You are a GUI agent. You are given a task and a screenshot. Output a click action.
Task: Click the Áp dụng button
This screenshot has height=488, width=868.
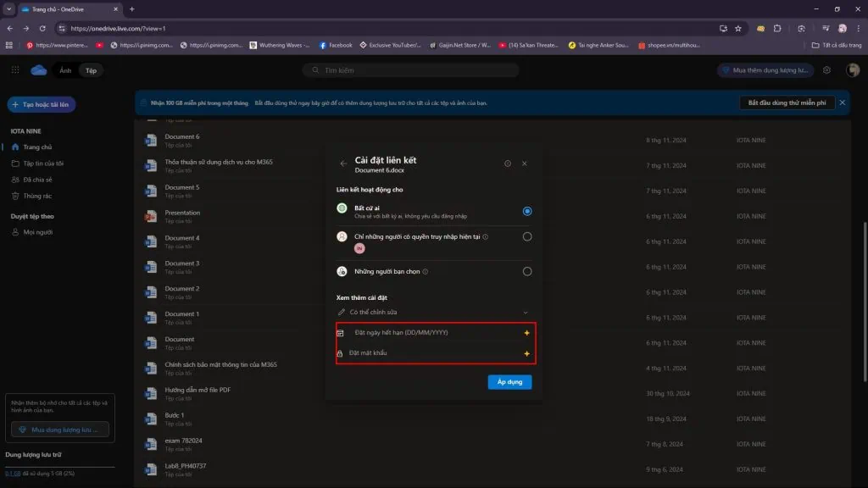510,382
